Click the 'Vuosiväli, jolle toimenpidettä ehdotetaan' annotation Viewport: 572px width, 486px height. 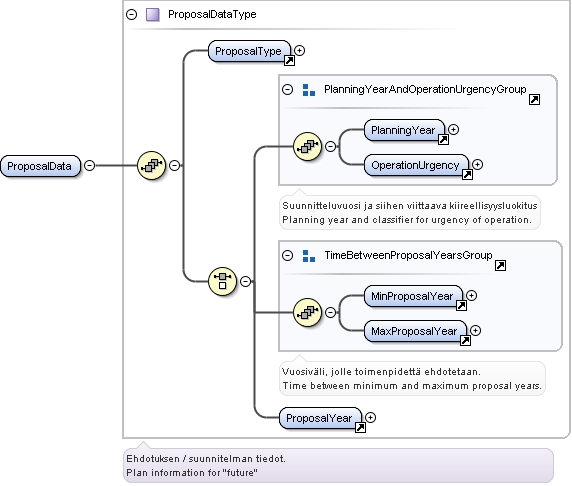click(412, 379)
